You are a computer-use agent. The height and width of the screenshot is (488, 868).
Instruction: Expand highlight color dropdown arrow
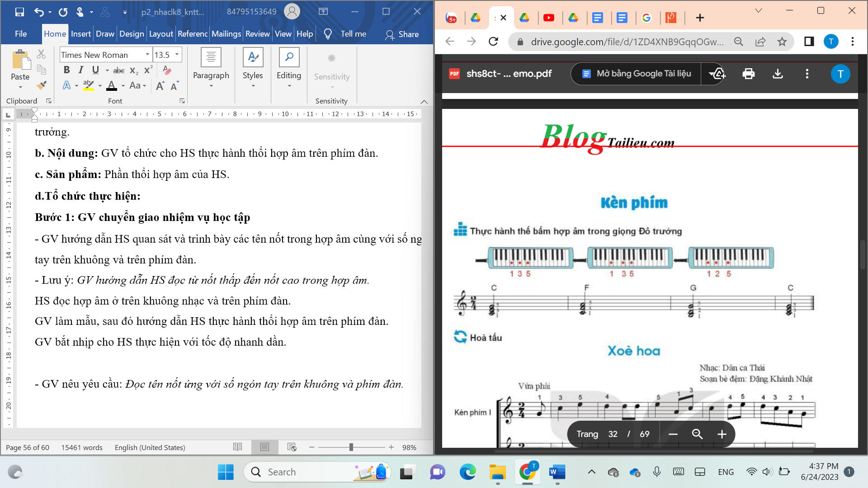[100, 85]
